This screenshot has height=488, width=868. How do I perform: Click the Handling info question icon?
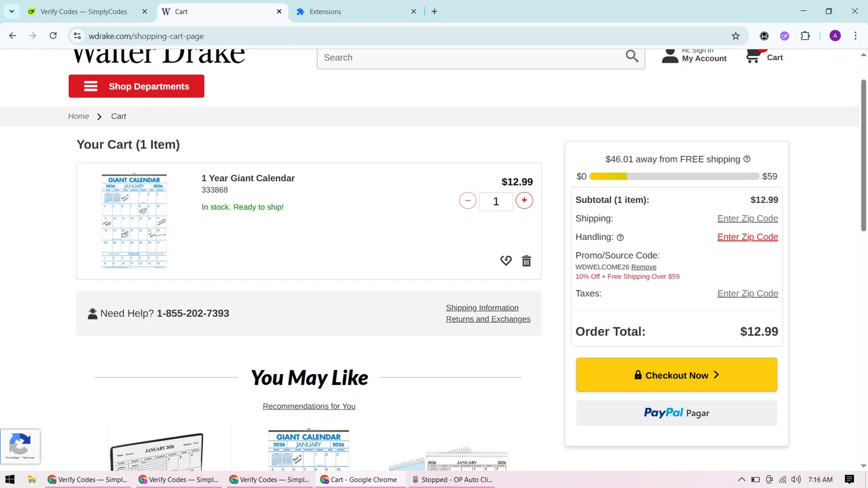click(620, 238)
